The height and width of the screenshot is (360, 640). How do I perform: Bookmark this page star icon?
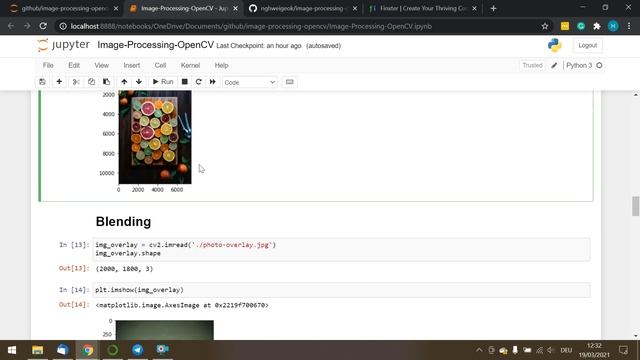[x=544, y=26]
